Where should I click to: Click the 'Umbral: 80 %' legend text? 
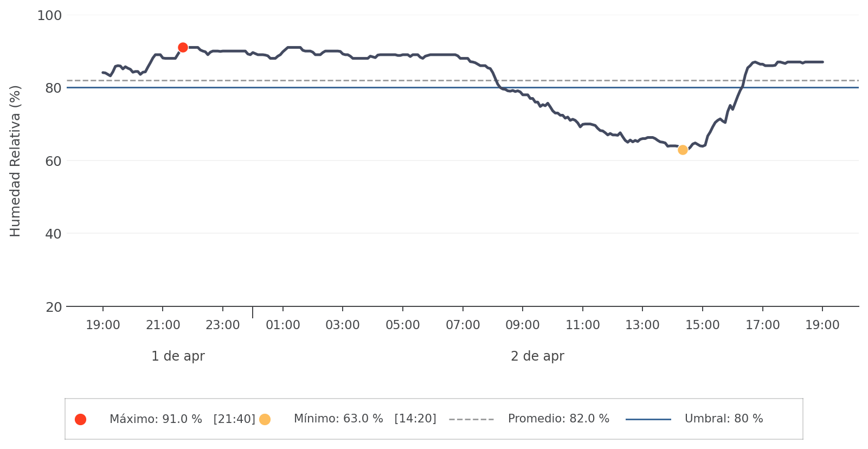click(x=724, y=419)
